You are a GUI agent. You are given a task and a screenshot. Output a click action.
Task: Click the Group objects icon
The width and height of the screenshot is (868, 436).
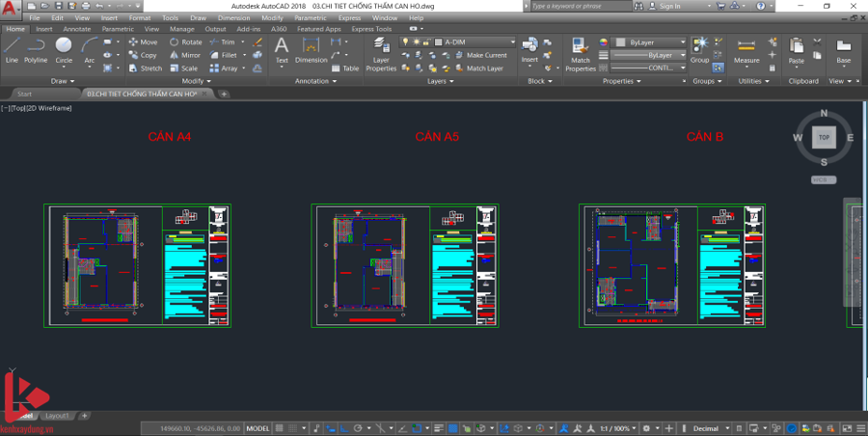[x=699, y=48]
